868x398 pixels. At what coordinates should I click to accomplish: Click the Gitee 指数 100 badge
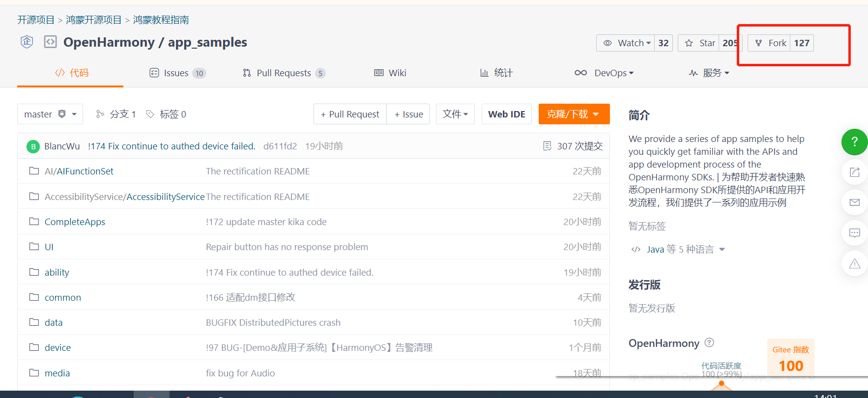791,359
